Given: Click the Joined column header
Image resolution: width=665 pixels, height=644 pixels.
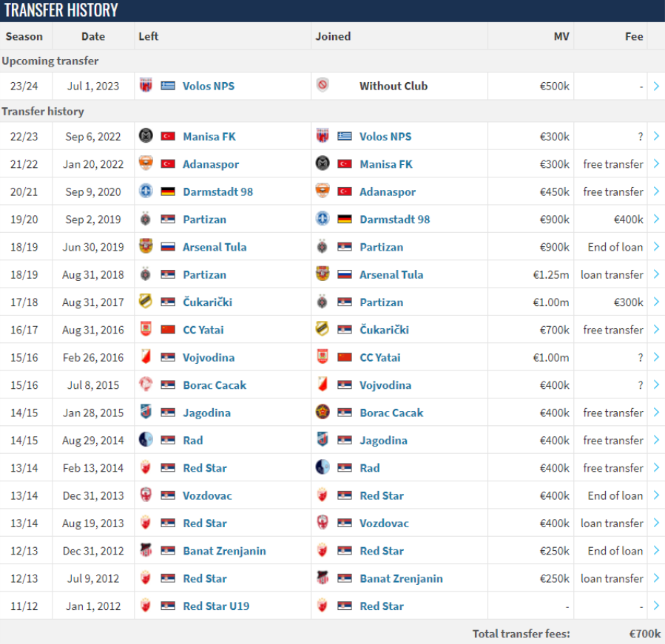Looking at the screenshot, I should (333, 36).
